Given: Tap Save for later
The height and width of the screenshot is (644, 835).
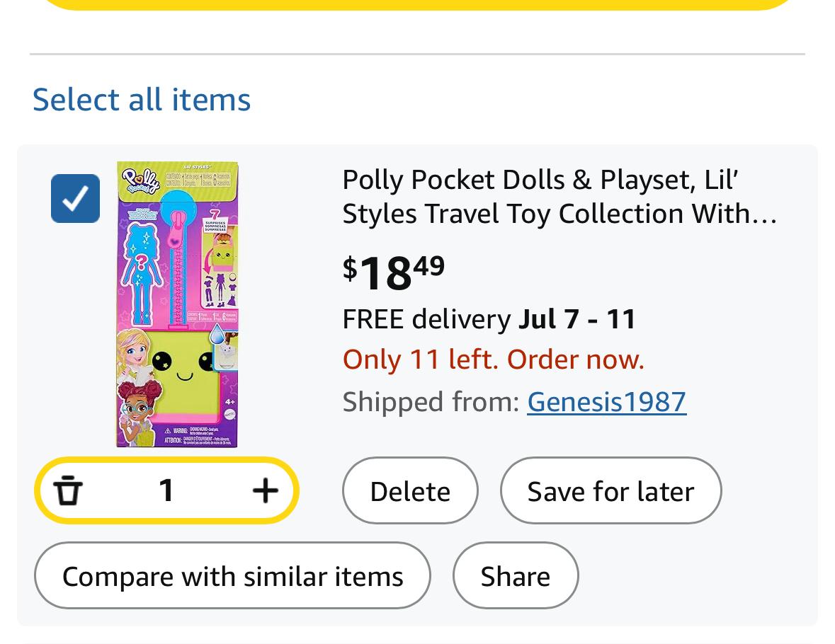Looking at the screenshot, I should (x=610, y=491).
